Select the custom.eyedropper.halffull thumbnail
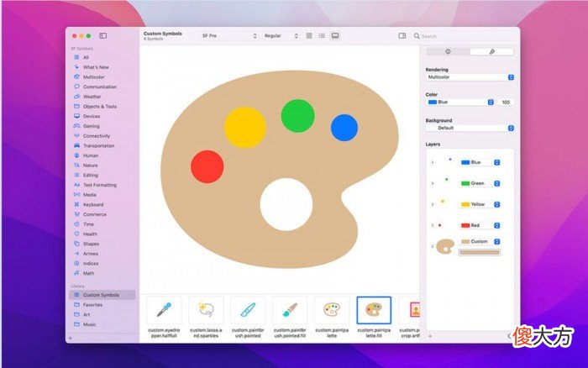 pos(164,310)
